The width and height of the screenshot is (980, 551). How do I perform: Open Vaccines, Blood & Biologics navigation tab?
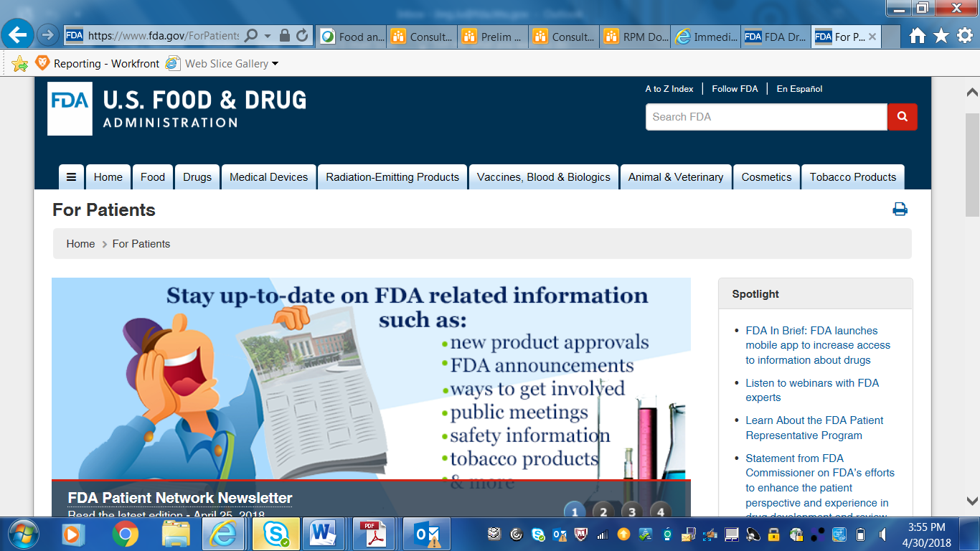coord(544,177)
